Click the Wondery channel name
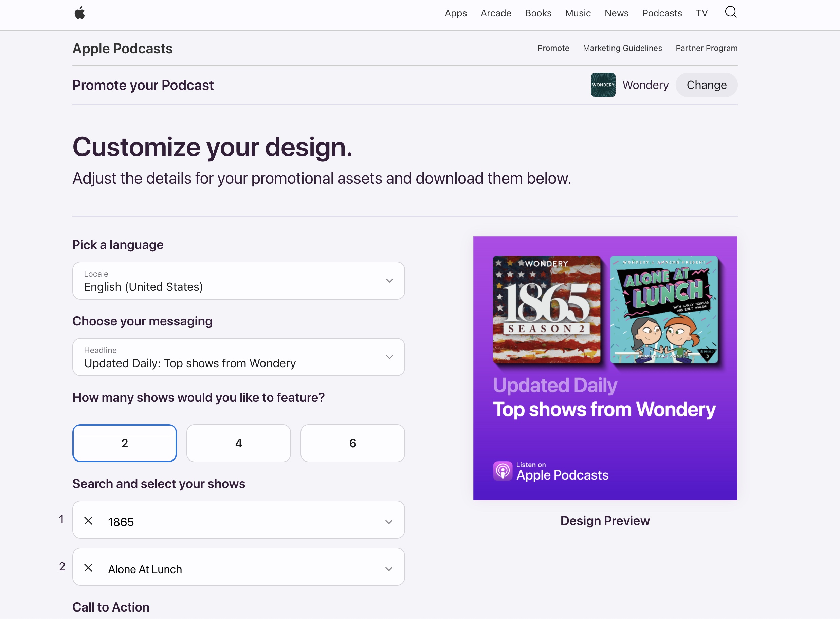The width and height of the screenshot is (840, 619). click(x=645, y=85)
